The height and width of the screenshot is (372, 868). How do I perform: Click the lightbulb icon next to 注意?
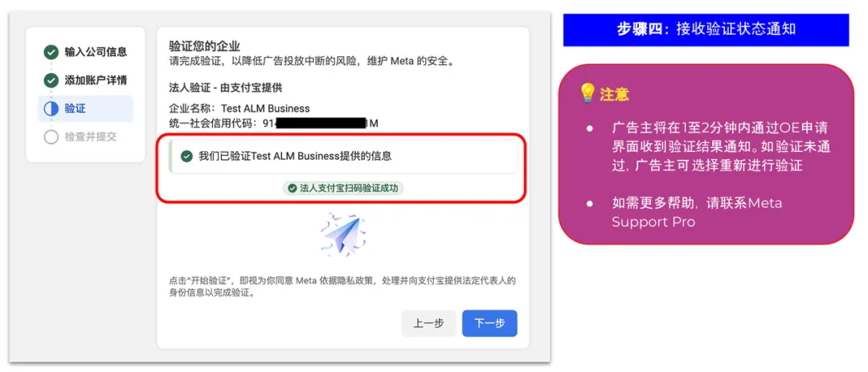586,93
